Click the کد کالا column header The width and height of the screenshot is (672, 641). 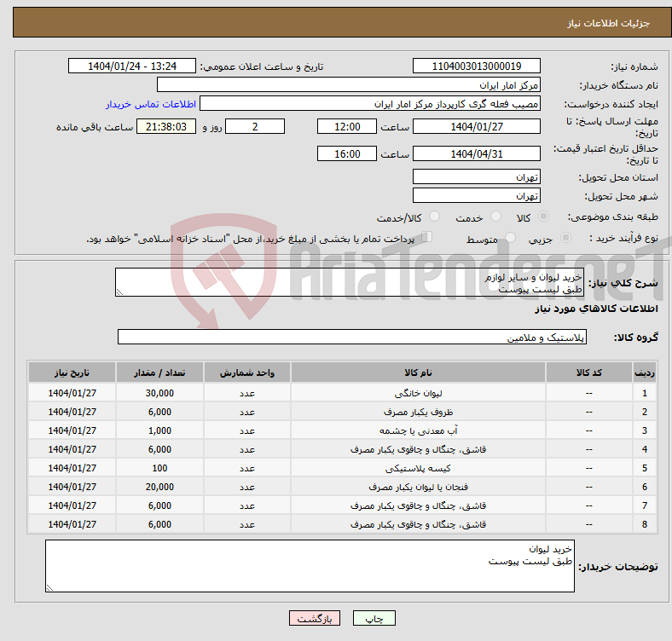[589, 372]
